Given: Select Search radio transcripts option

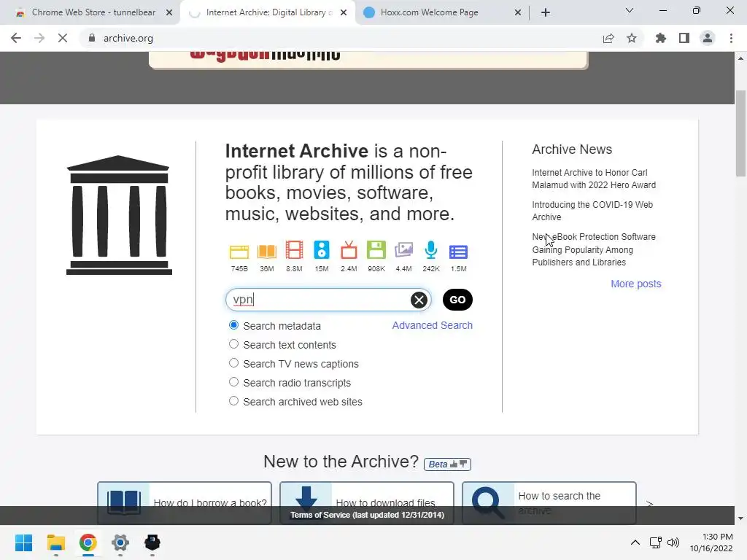Looking at the screenshot, I should [x=233, y=382].
